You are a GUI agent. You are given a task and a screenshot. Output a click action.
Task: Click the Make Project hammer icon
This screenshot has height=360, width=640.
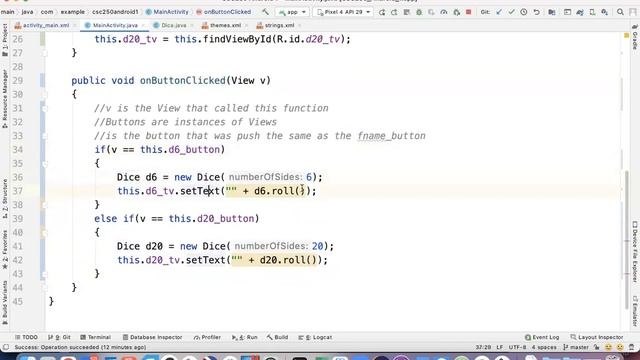pos(266,12)
